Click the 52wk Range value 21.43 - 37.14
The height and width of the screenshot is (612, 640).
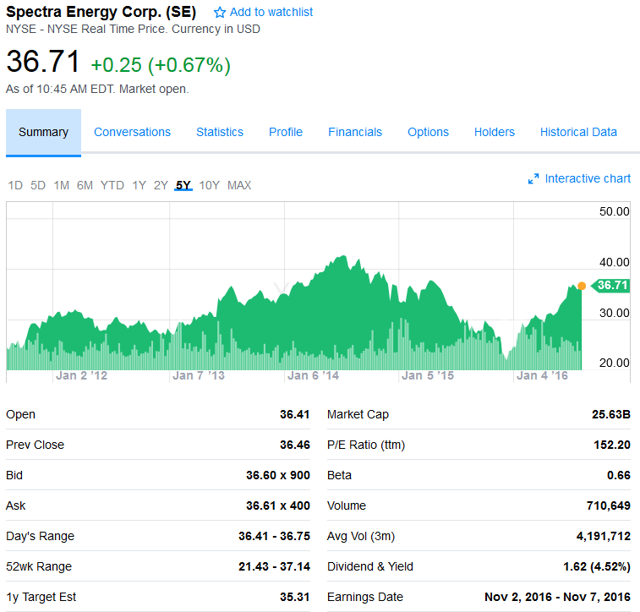pyautogui.click(x=274, y=567)
